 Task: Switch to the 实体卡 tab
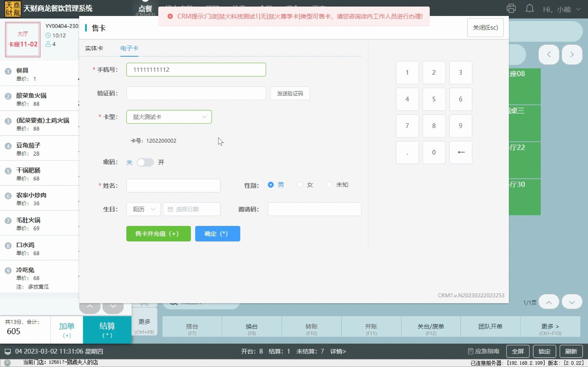pos(94,48)
